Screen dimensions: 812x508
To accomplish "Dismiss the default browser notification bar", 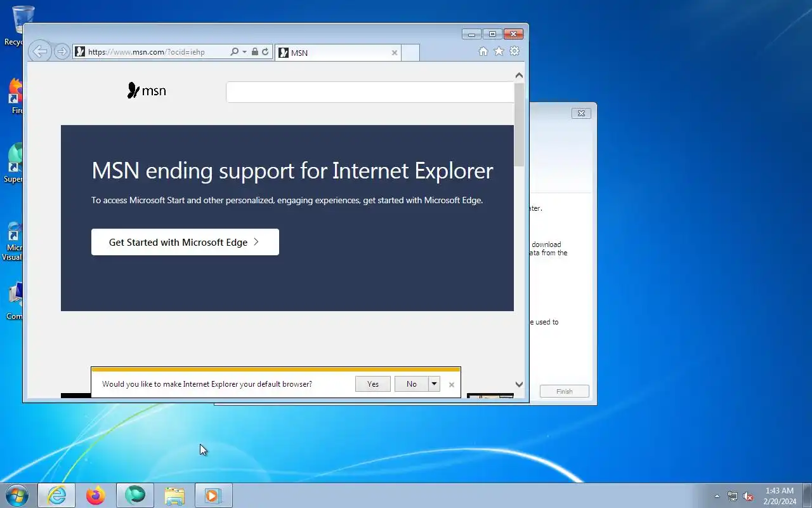I will (x=451, y=384).
